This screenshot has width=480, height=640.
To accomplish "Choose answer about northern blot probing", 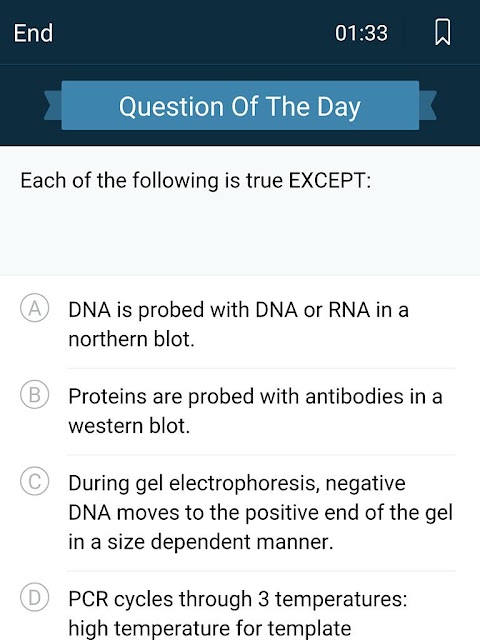I will pos(238,324).
